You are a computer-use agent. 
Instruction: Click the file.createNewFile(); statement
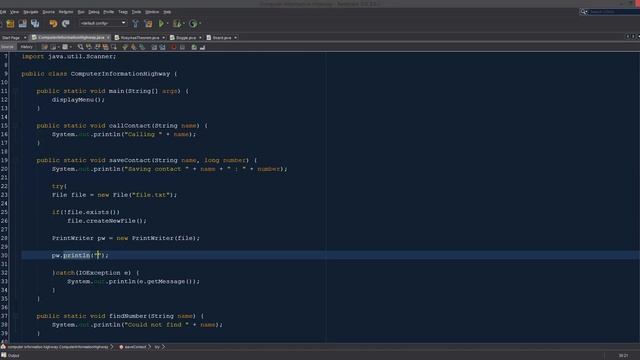107,221
